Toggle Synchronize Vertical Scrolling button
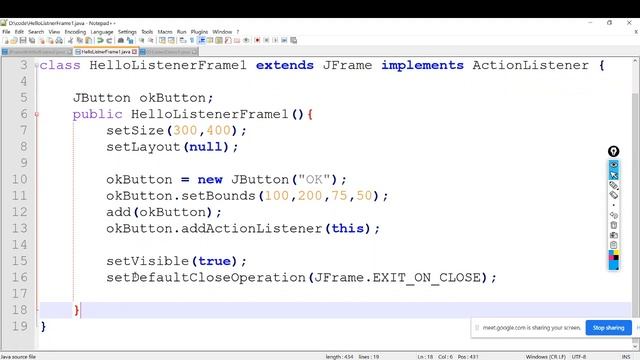Viewport: 640px width, 360px height. (x=162, y=40)
